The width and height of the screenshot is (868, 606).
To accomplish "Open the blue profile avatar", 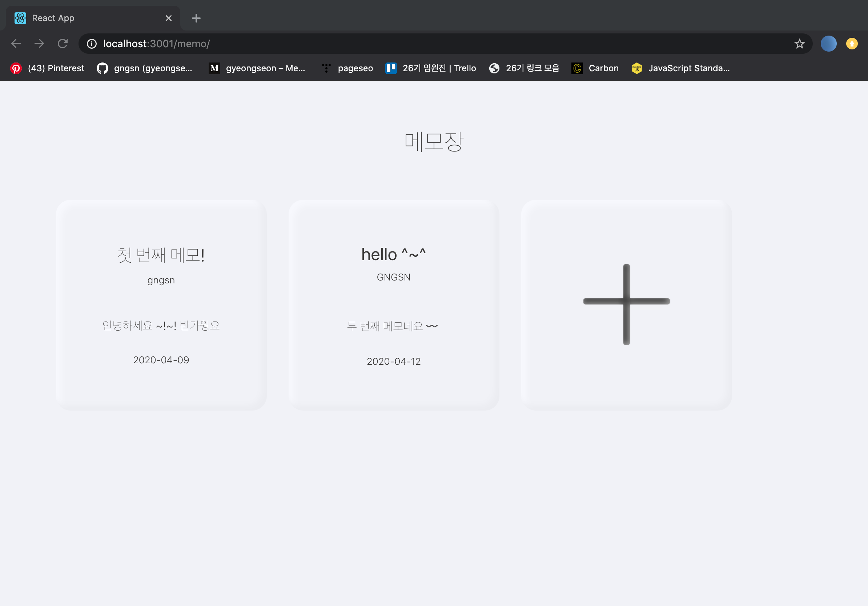I will point(828,44).
